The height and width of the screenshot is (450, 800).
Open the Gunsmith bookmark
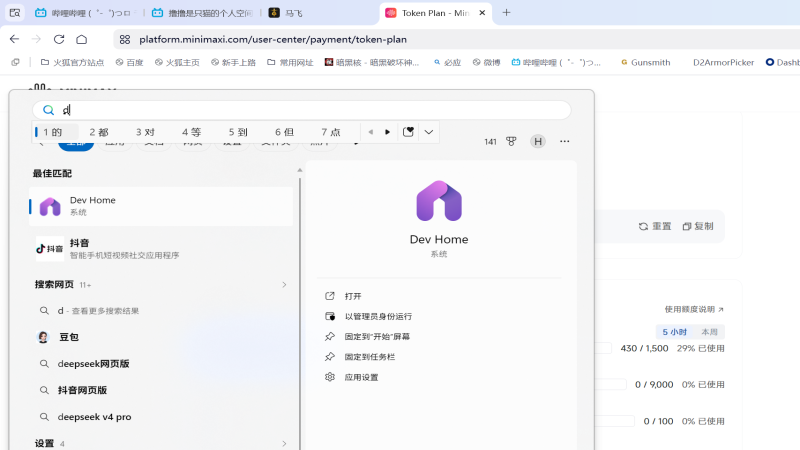[645, 62]
